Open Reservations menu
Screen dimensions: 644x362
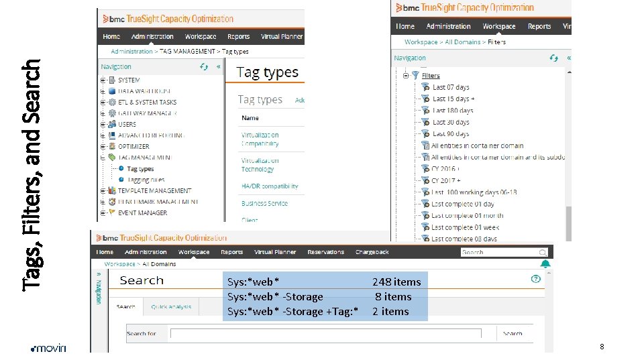coord(326,252)
